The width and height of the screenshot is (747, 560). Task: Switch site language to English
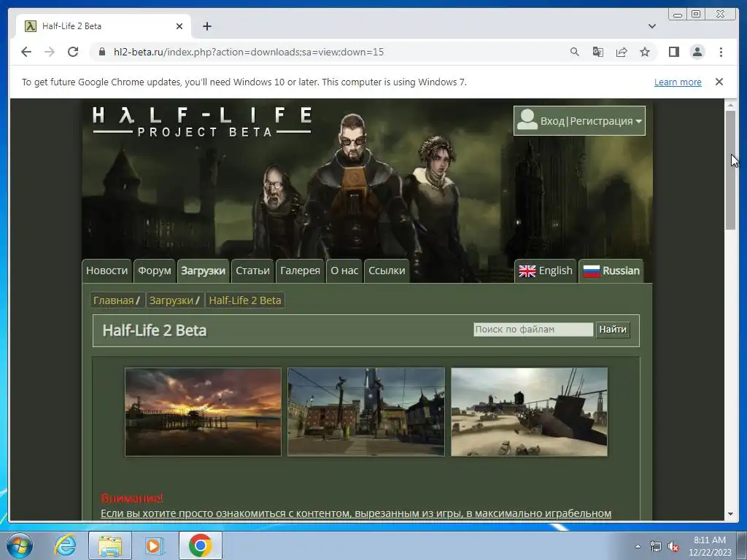pyautogui.click(x=546, y=271)
